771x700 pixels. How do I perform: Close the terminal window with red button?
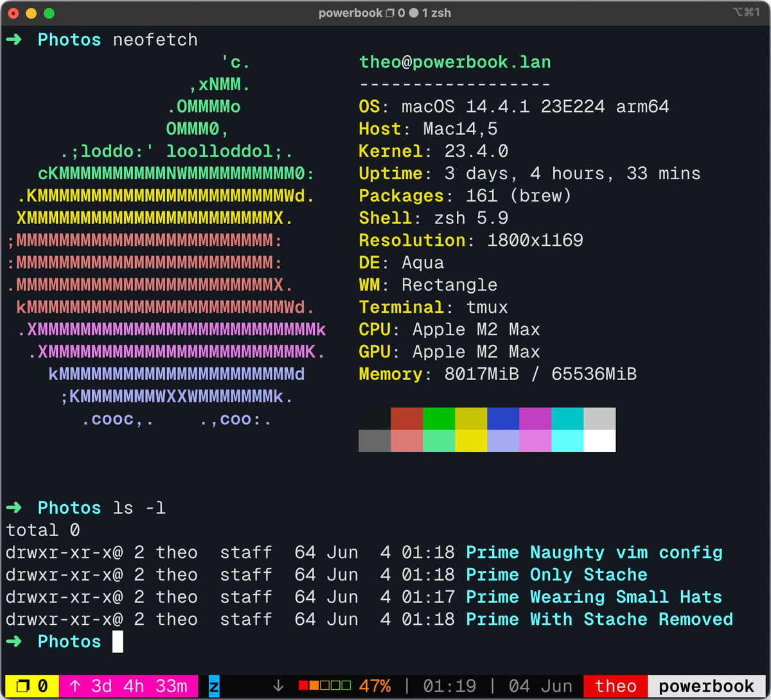click(x=13, y=13)
